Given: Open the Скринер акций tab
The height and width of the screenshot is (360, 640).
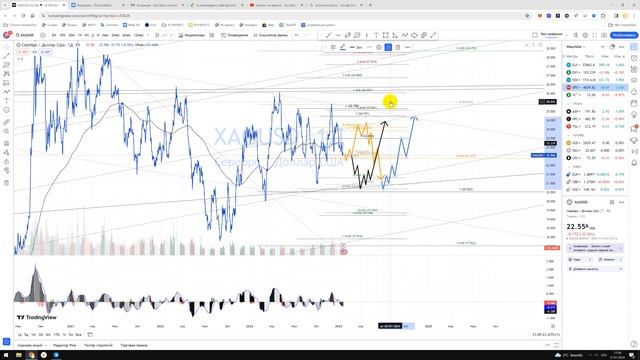Looking at the screenshot, I should pyautogui.click(x=30, y=345).
